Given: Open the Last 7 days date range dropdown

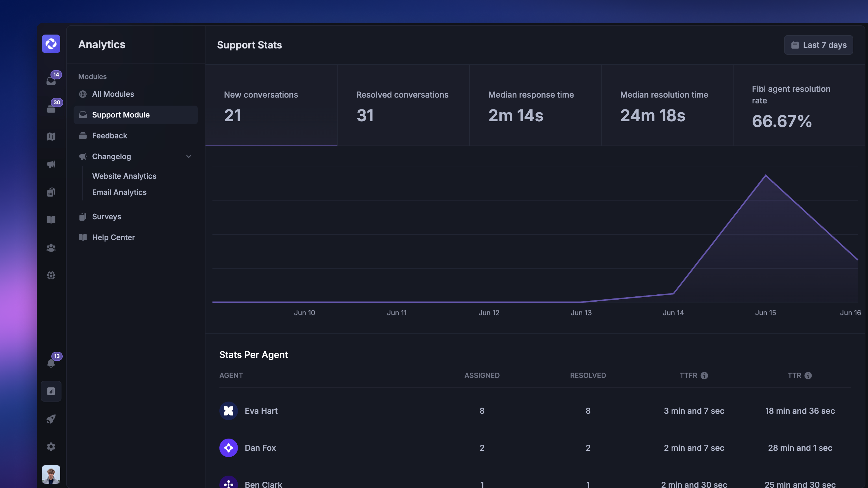Looking at the screenshot, I should click(818, 45).
